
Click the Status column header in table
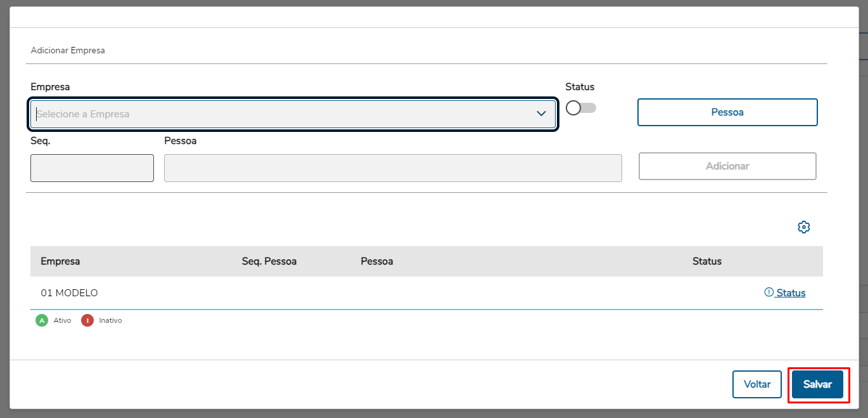click(707, 261)
